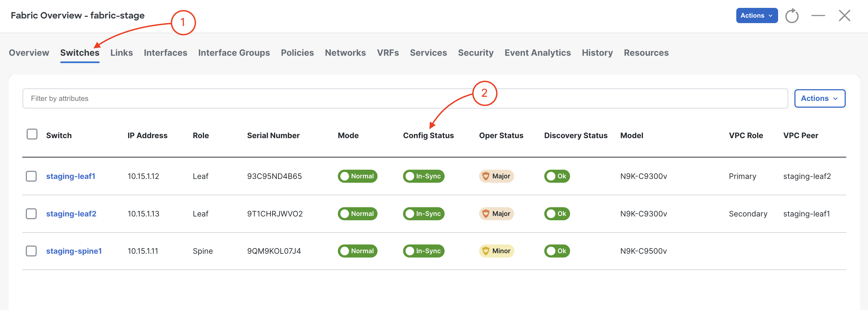The height and width of the screenshot is (310, 868).
Task: Switch to the Overview tab
Action: pyautogui.click(x=29, y=53)
